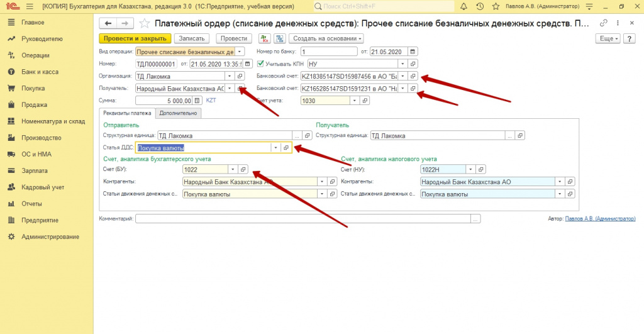This screenshot has height=334, width=644.
Task: Open ОС и НМА section
Action: (x=36, y=155)
